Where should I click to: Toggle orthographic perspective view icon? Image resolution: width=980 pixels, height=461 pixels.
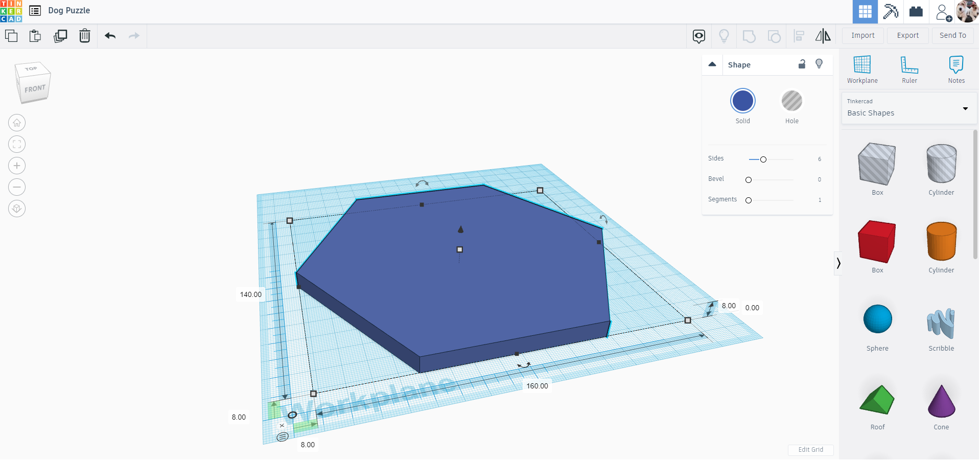17,209
